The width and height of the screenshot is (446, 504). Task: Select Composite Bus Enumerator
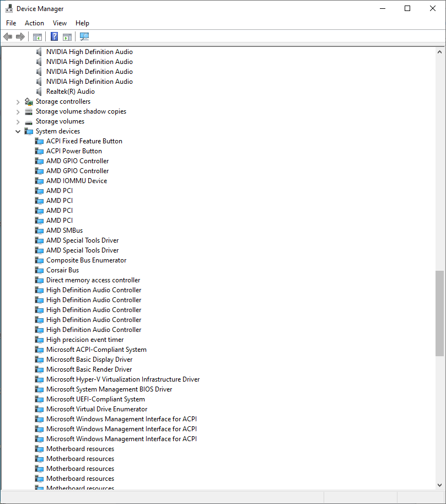point(86,260)
